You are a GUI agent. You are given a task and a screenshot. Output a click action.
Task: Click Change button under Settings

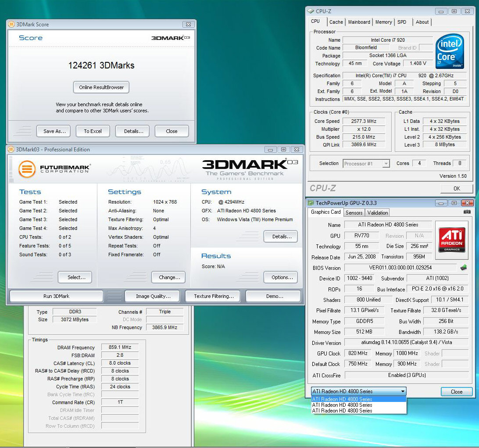pyautogui.click(x=168, y=277)
